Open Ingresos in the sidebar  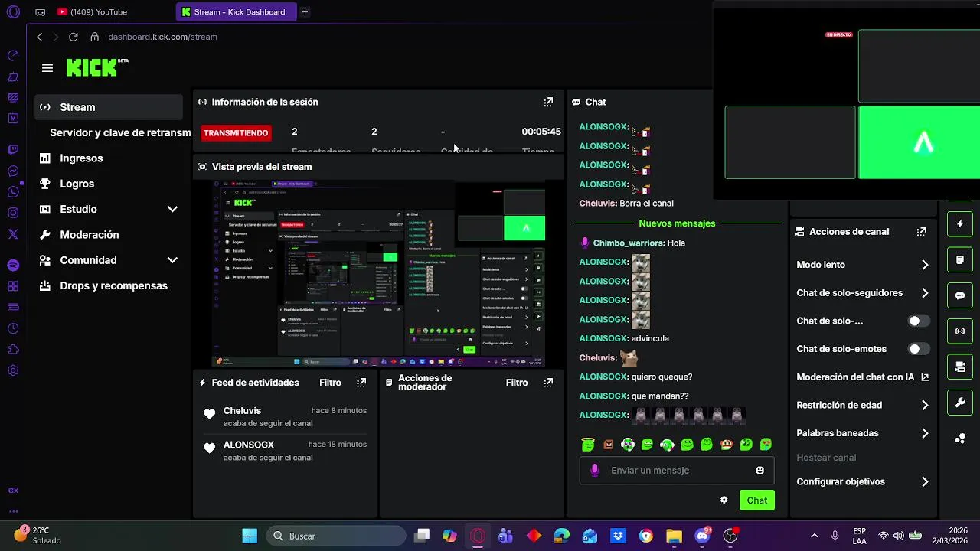coord(81,158)
